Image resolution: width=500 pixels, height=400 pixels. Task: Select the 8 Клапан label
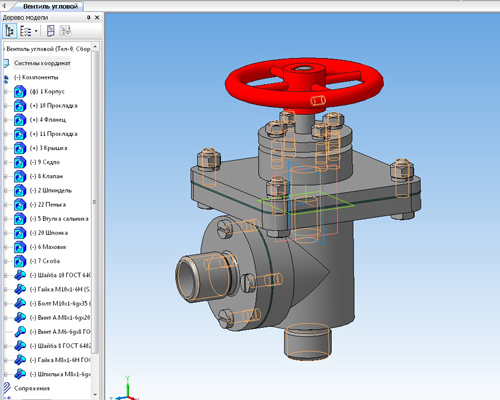tap(46, 176)
